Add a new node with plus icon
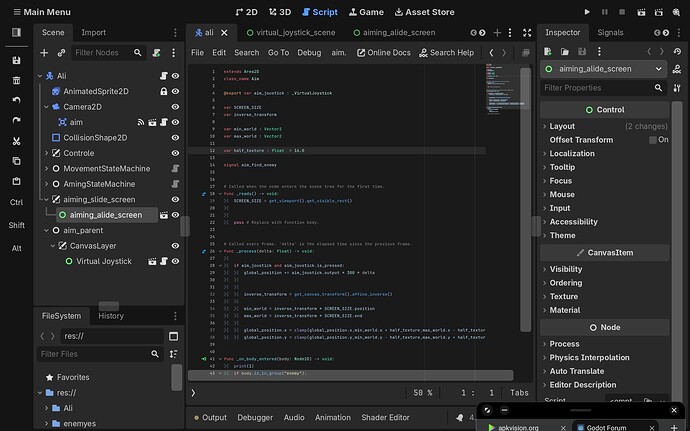This screenshot has width=690, height=431. (x=44, y=53)
